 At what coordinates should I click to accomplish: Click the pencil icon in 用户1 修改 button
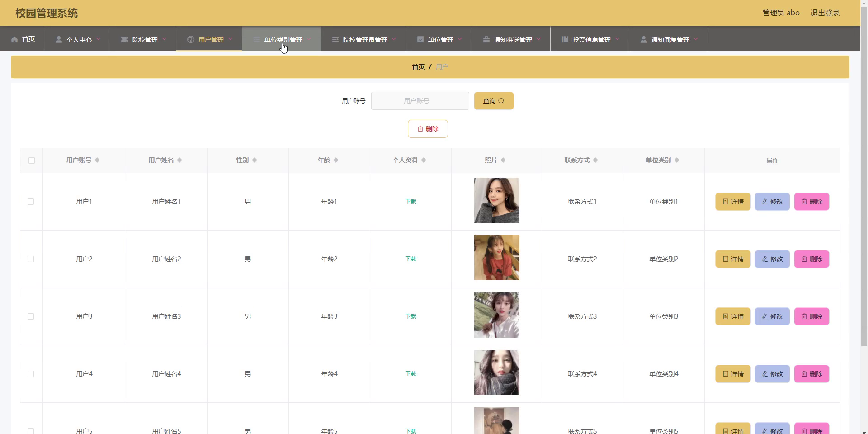pyautogui.click(x=765, y=202)
